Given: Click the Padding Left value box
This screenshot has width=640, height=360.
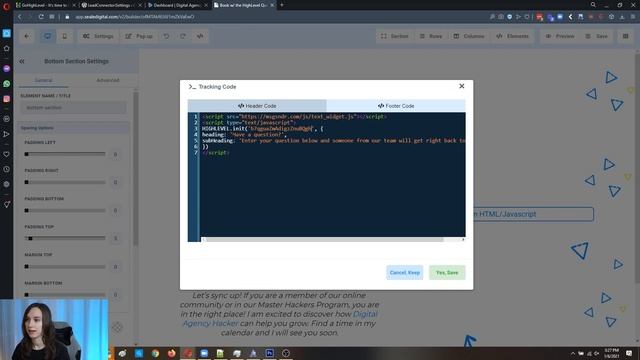Looking at the screenshot, I should pyautogui.click(x=116, y=154).
